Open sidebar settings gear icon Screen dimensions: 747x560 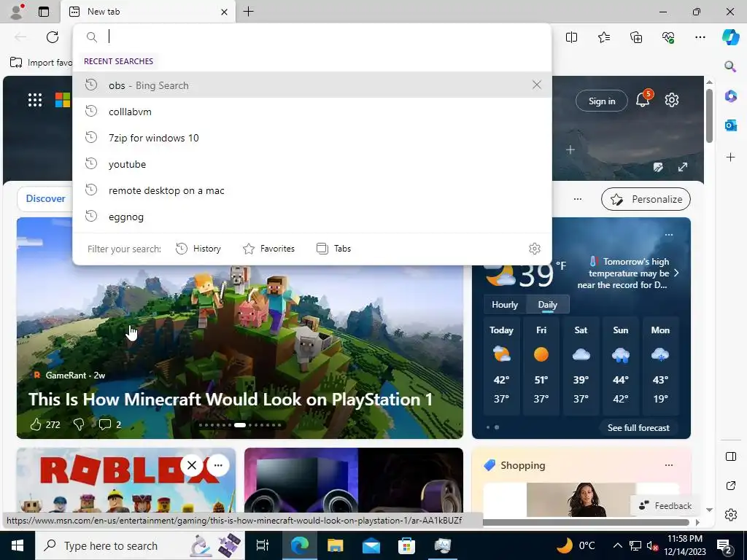pyautogui.click(x=730, y=515)
